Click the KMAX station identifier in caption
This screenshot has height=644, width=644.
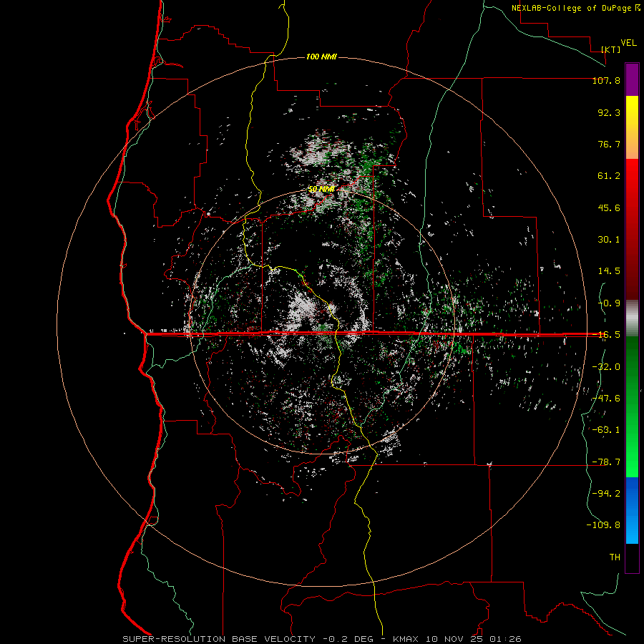406,639
